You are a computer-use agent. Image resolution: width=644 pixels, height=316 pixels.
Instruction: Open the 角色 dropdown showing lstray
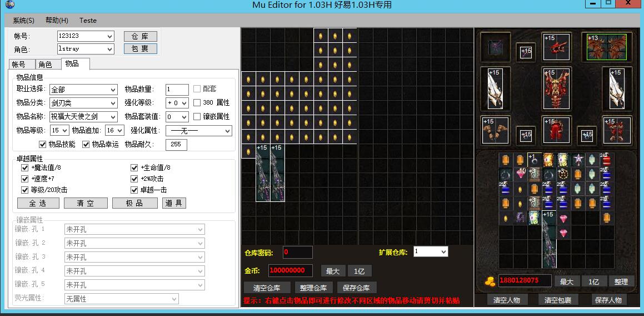coord(86,48)
